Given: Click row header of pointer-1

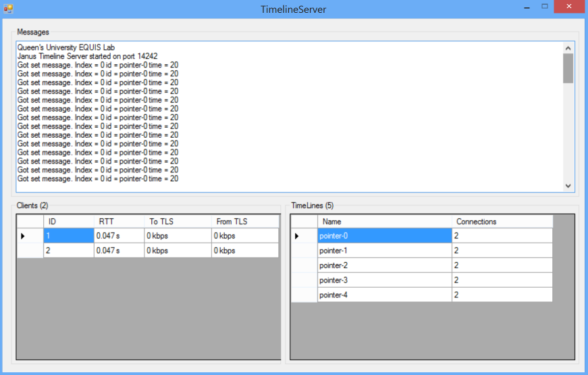Looking at the screenshot, I should [304, 251].
